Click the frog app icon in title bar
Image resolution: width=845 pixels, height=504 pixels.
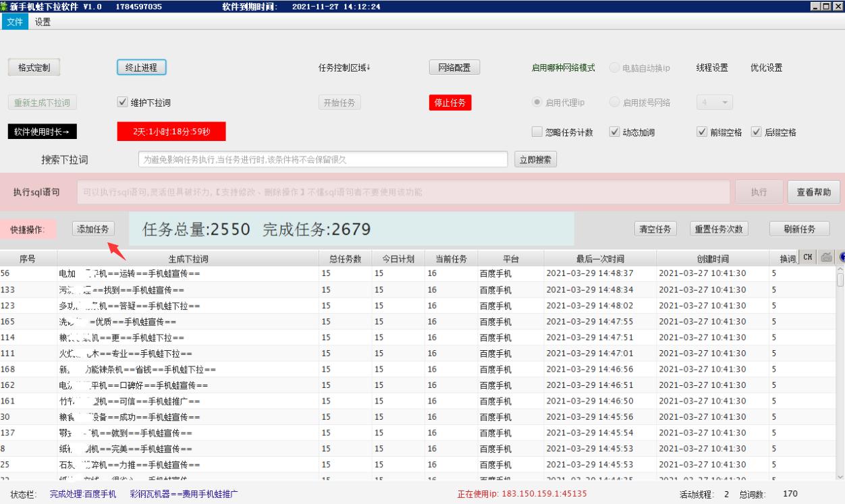click(x=5, y=5)
